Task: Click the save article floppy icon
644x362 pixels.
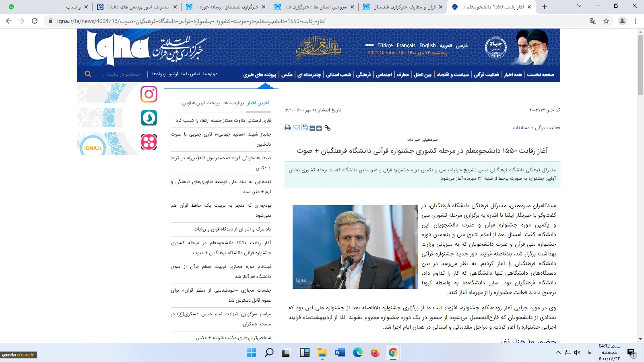Action: [x=304, y=128]
